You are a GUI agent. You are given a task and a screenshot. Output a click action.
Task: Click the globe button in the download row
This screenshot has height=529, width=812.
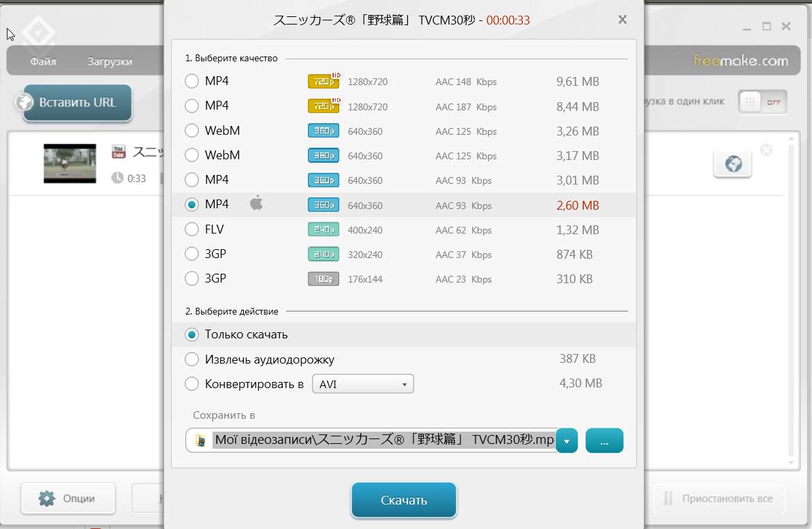click(x=733, y=164)
